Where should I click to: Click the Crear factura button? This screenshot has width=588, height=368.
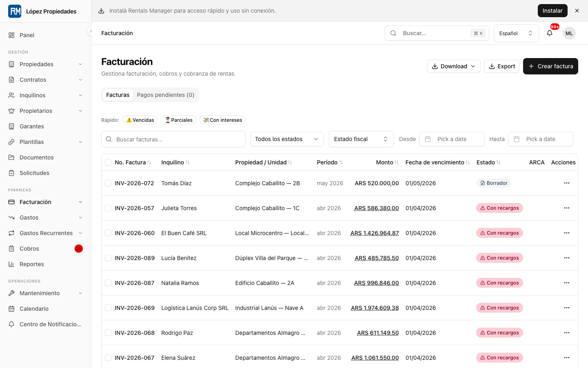[550, 66]
